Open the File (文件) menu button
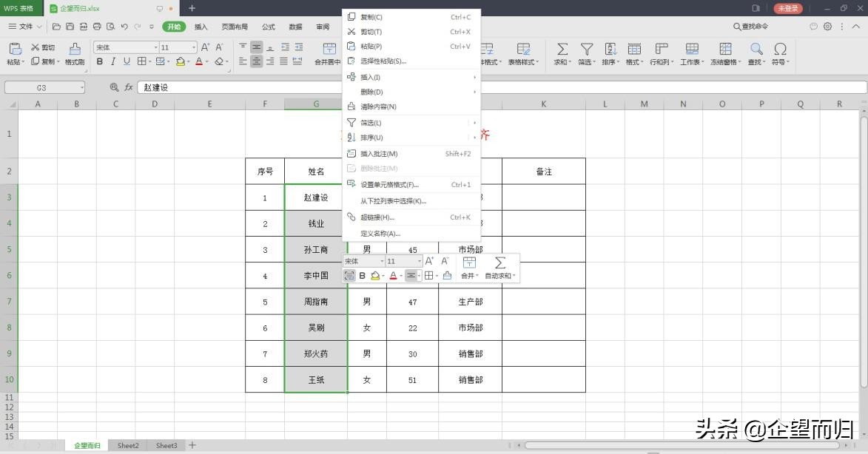 (25, 27)
